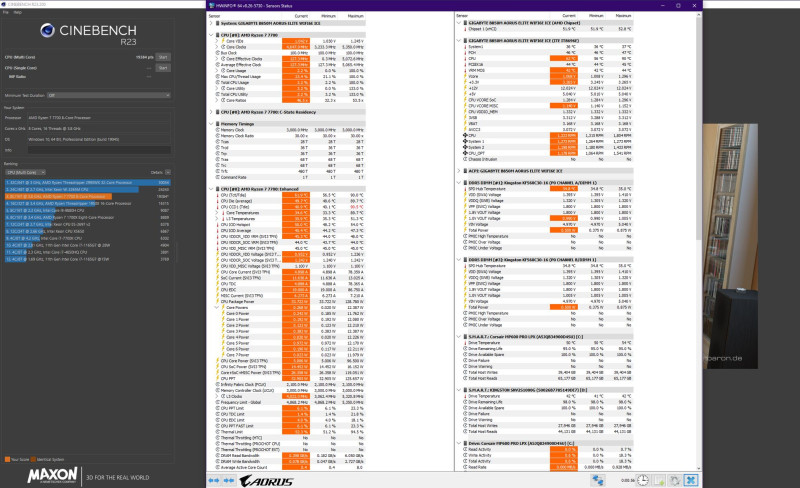The image size is (800, 488).
Task: Collapse the CPU Enhanced sensor group
Action: 211,189
